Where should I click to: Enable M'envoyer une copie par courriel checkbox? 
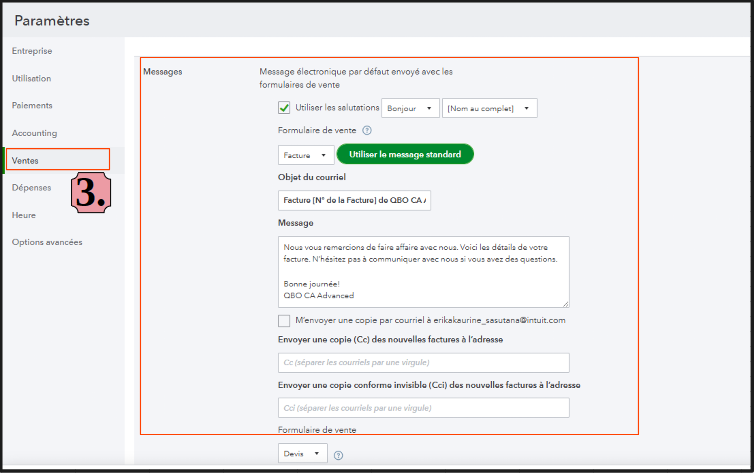click(x=284, y=320)
